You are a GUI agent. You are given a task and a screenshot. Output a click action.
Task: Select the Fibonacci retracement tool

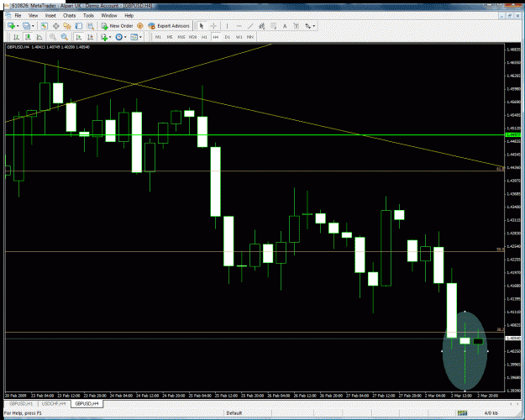[274, 26]
